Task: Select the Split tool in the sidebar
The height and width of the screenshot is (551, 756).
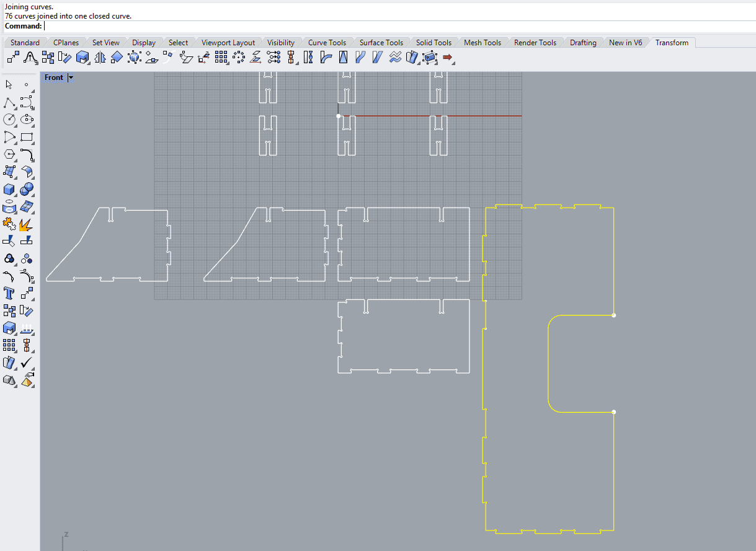Action: click(x=27, y=241)
